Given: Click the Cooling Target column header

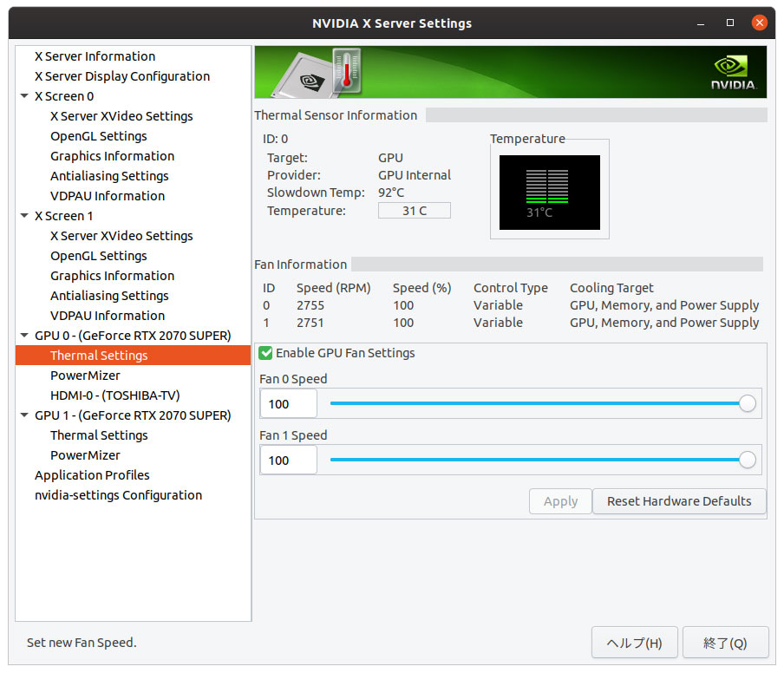Looking at the screenshot, I should coord(611,288).
